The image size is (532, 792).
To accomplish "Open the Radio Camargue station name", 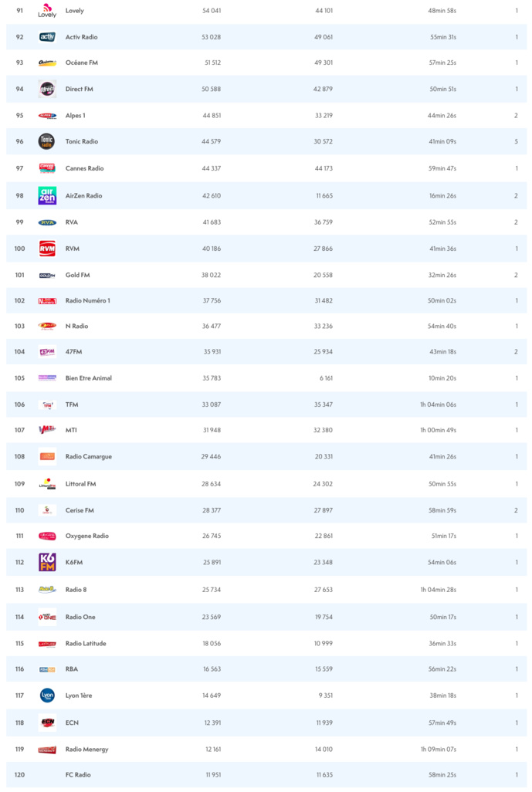I will tap(89, 456).
